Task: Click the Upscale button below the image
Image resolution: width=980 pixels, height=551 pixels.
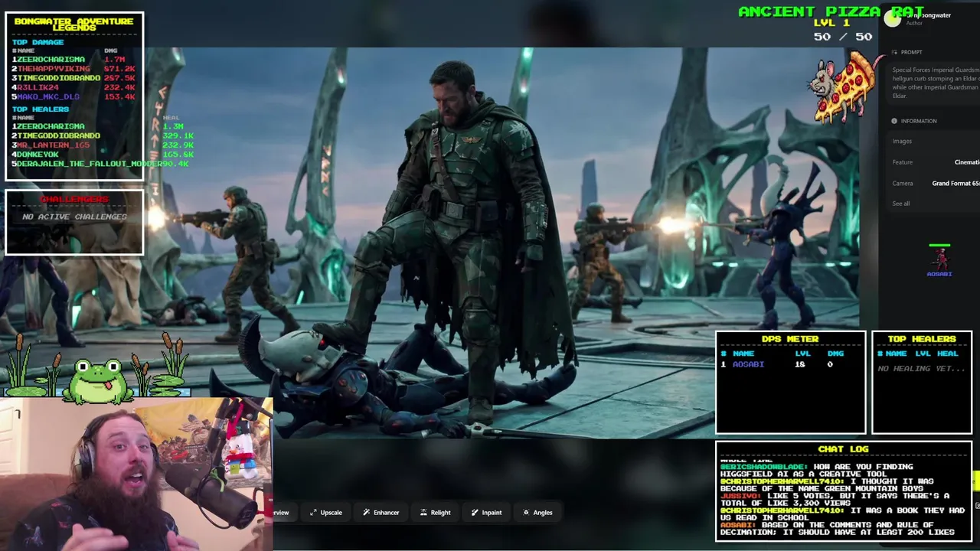Action: pyautogui.click(x=326, y=513)
